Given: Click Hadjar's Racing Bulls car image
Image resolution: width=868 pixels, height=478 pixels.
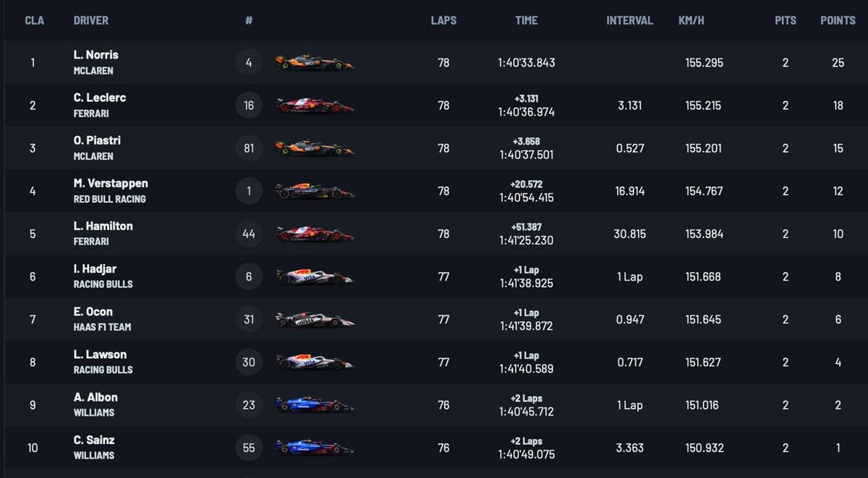Looking at the screenshot, I should click(x=315, y=276).
